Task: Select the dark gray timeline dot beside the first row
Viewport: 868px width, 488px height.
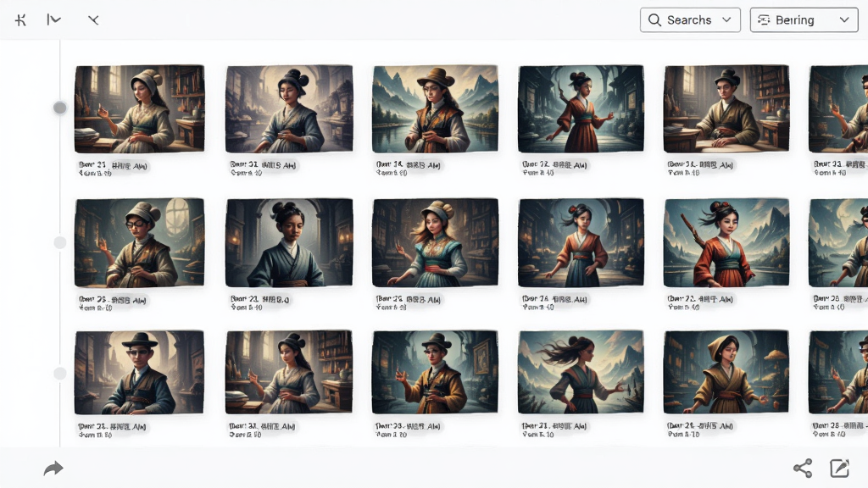Action: 60,108
